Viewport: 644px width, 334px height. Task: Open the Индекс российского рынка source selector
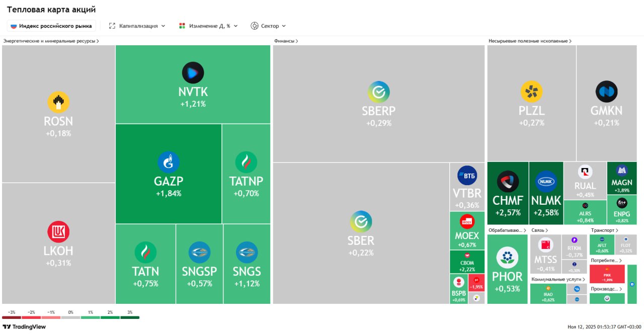[x=51, y=26]
